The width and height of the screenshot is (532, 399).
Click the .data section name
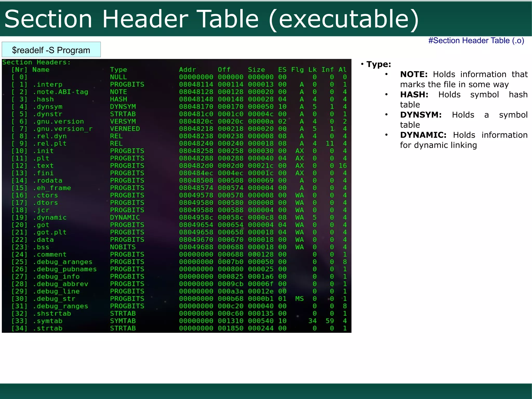[x=43, y=240]
